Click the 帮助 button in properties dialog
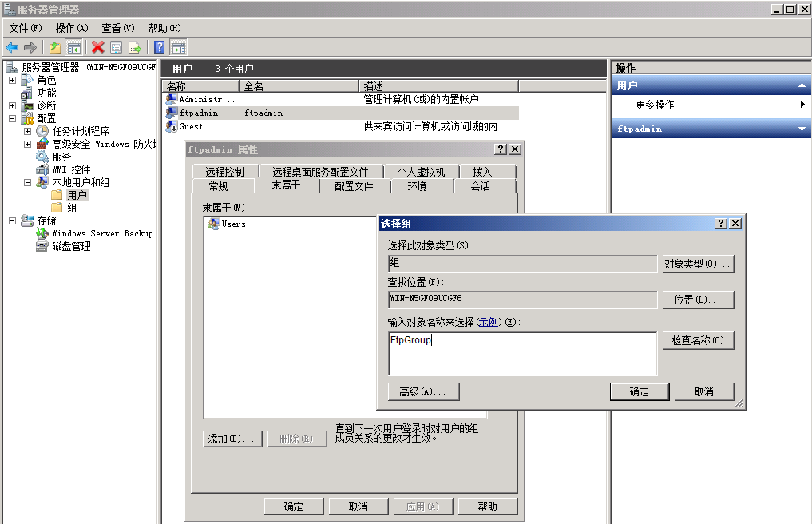Viewport: 812px width, 524px height. (x=488, y=507)
